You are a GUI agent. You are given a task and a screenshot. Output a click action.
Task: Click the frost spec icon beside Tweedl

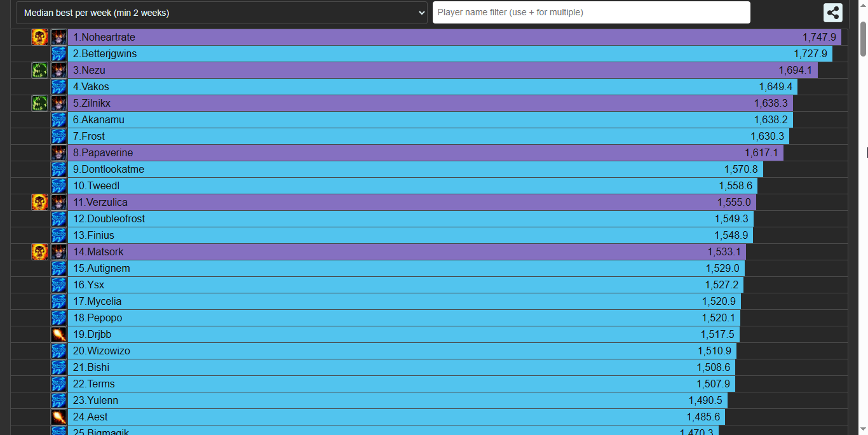click(58, 186)
